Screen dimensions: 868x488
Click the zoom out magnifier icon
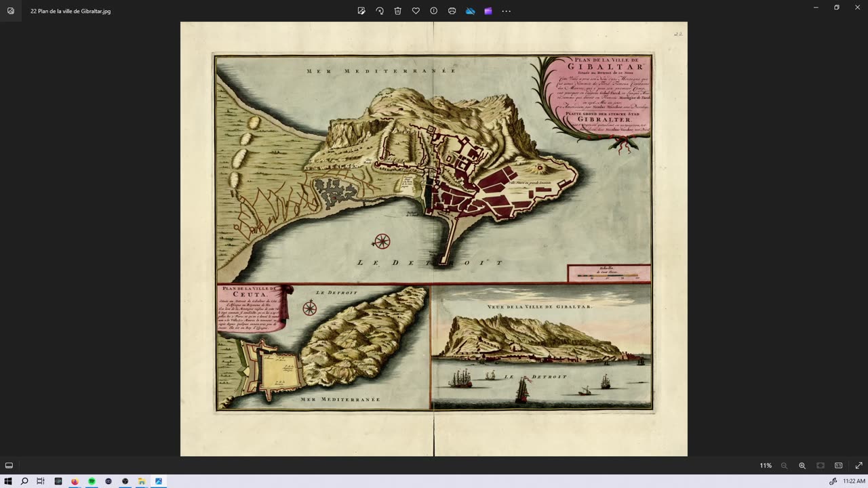[x=784, y=466]
